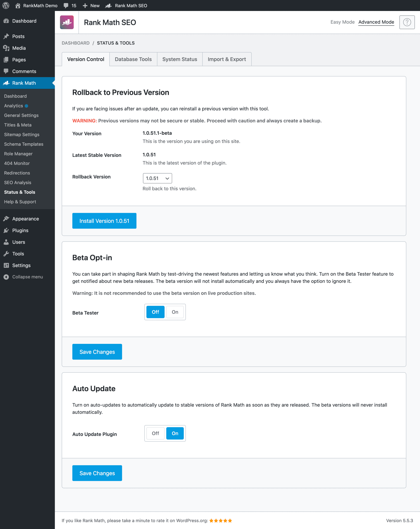Click DASHBOARD breadcrumb link

pyautogui.click(x=76, y=43)
